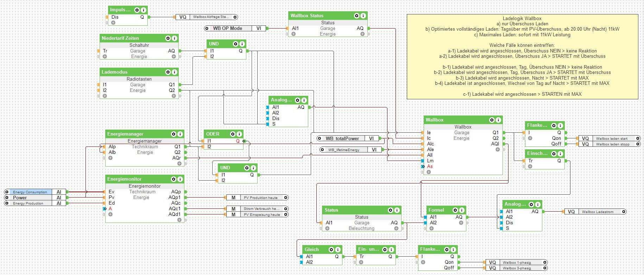Click info icon on ODER block
Image resolution: width=644 pixels, height=275 pixels.
tap(239, 134)
